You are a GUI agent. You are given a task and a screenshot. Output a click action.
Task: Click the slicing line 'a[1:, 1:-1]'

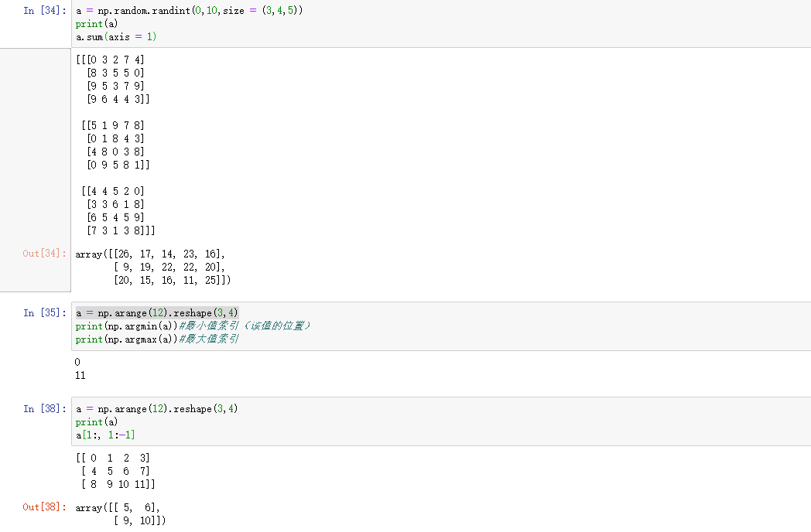105,435
